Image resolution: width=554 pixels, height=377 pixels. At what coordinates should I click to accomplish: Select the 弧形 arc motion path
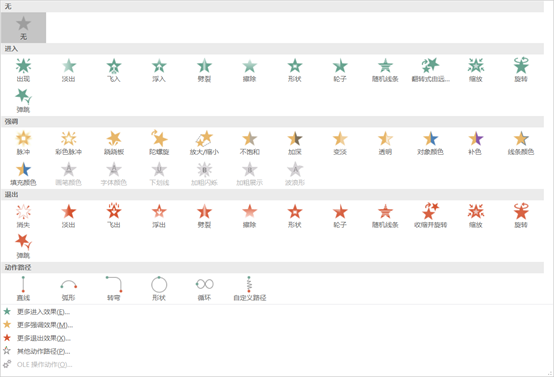(x=69, y=289)
